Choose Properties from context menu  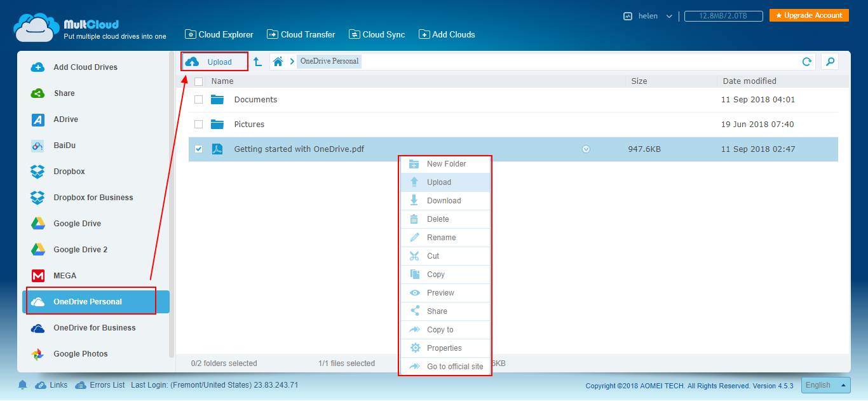coord(445,348)
